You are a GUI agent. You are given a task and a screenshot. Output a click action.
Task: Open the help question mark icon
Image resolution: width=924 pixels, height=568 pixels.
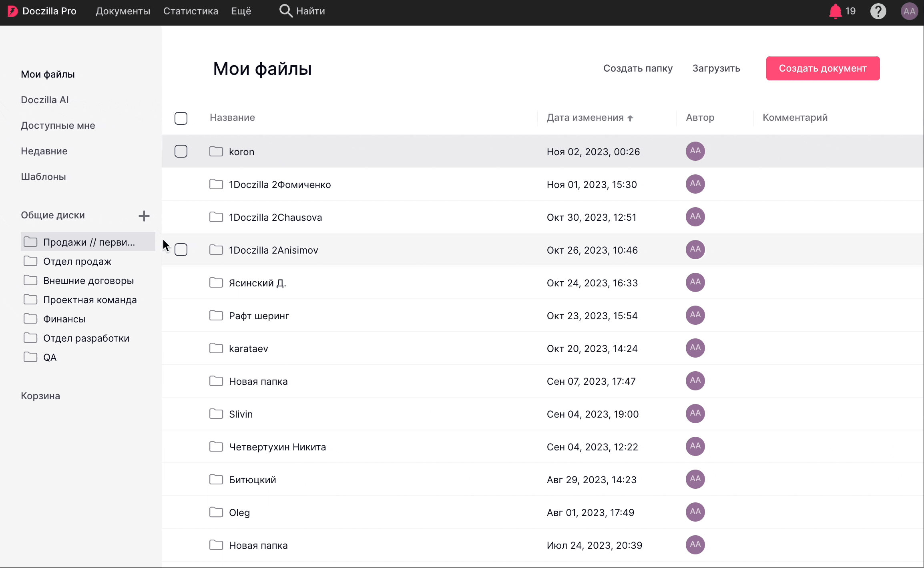(878, 11)
